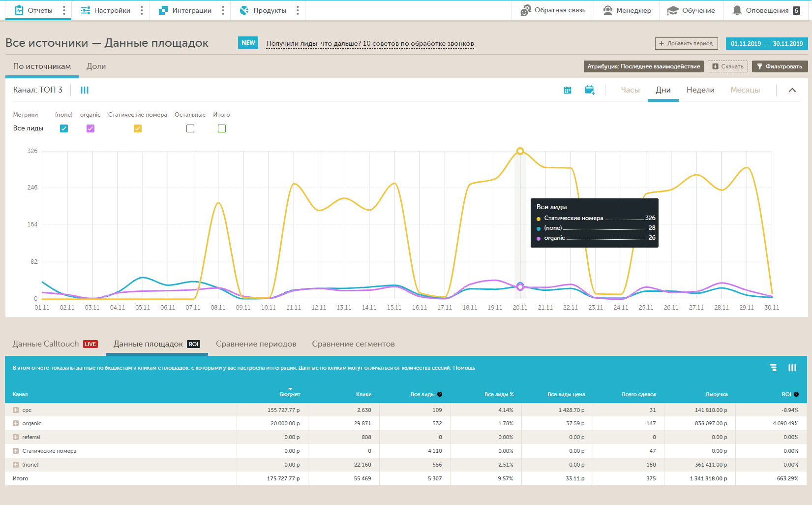Open the date range 01.11.2019 – 30.11.2019 picker
812x505 pixels.
766,43
